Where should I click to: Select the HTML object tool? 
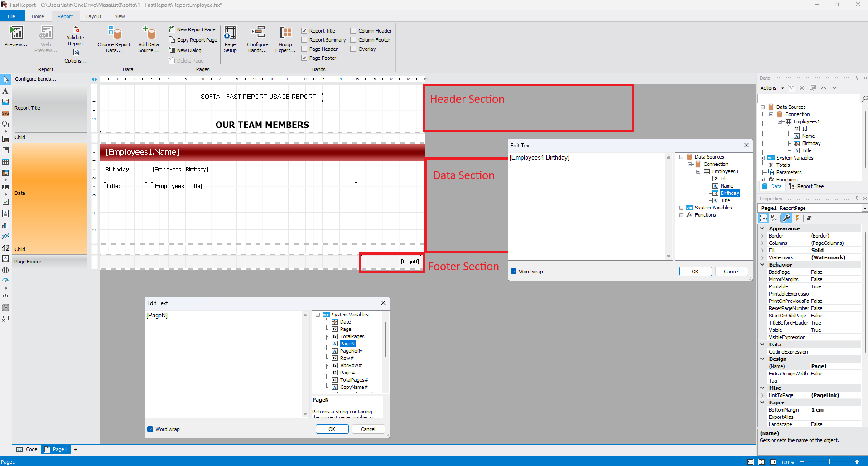[5, 296]
